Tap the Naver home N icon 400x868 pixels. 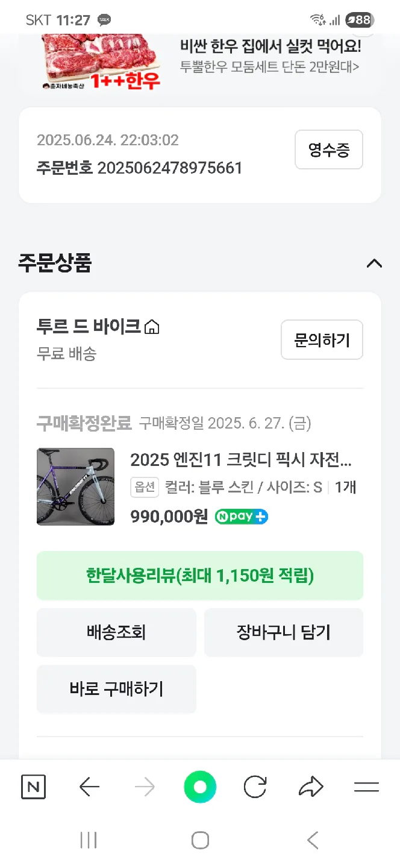click(x=33, y=787)
